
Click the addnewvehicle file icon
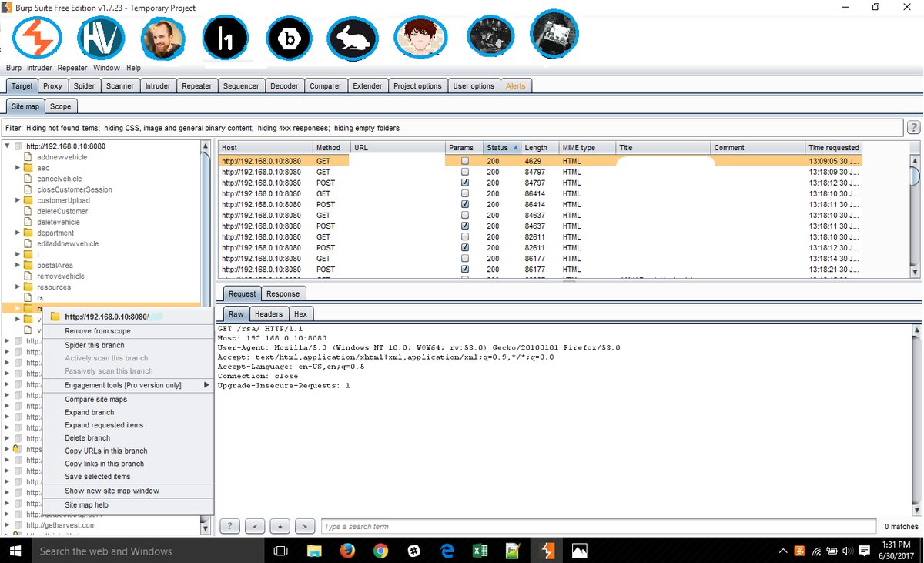coord(29,157)
